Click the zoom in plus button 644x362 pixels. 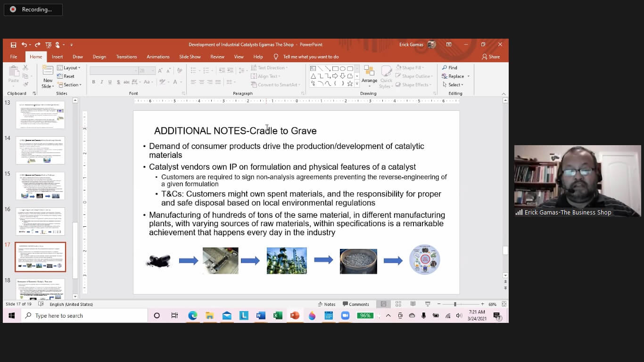click(x=482, y=304)
